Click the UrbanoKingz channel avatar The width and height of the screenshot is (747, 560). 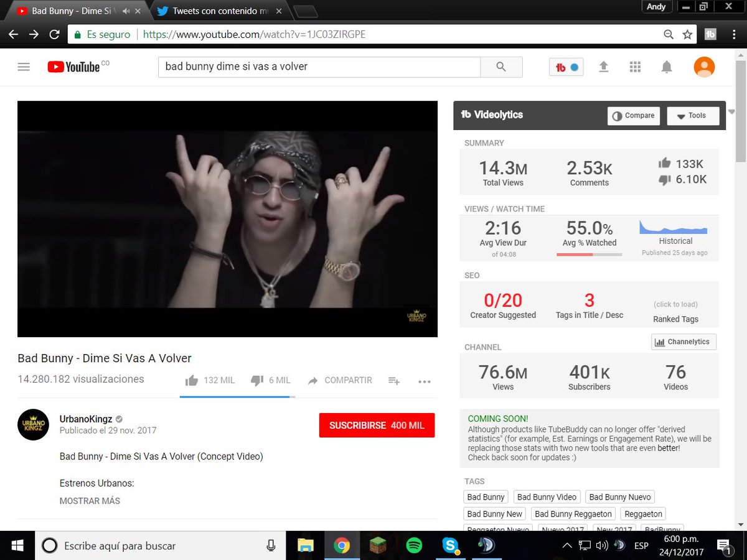pyautogui.click(x=33, y=424)
